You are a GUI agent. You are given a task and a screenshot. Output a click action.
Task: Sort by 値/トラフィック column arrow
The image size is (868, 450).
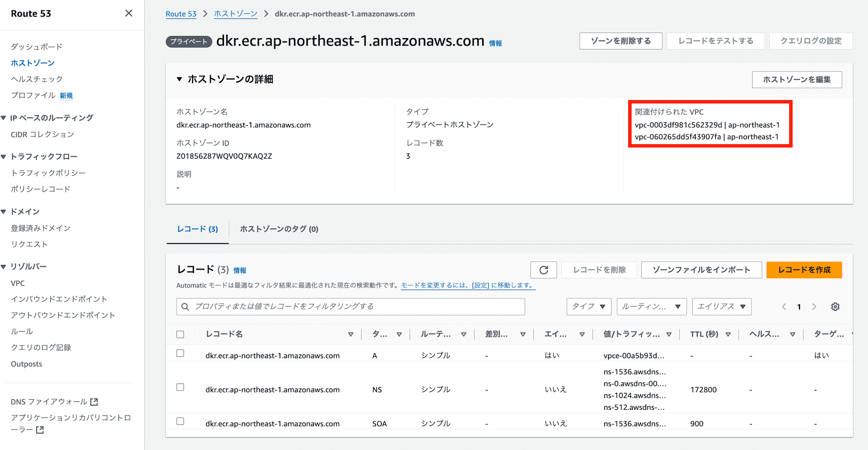(669, 334)
